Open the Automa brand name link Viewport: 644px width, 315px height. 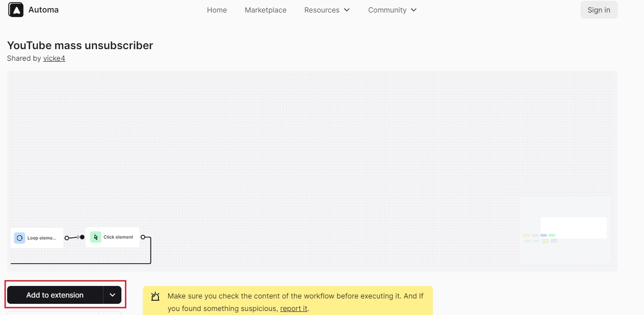43,10
